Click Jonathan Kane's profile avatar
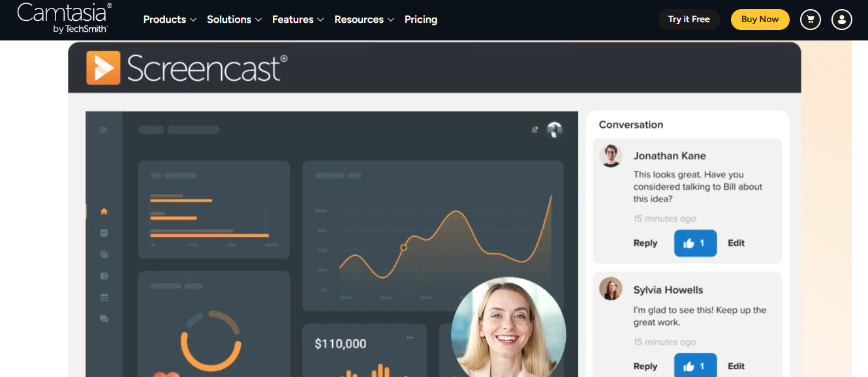 tap(611, 156)
